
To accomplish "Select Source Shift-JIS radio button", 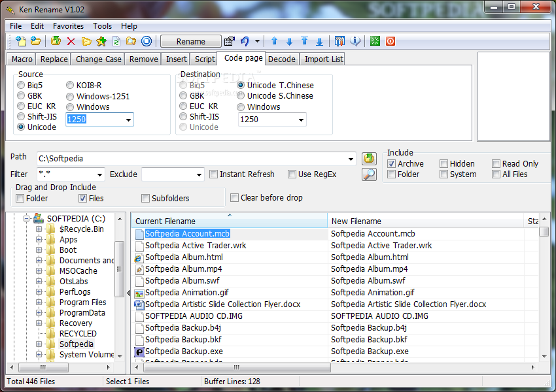I will 22,117.
